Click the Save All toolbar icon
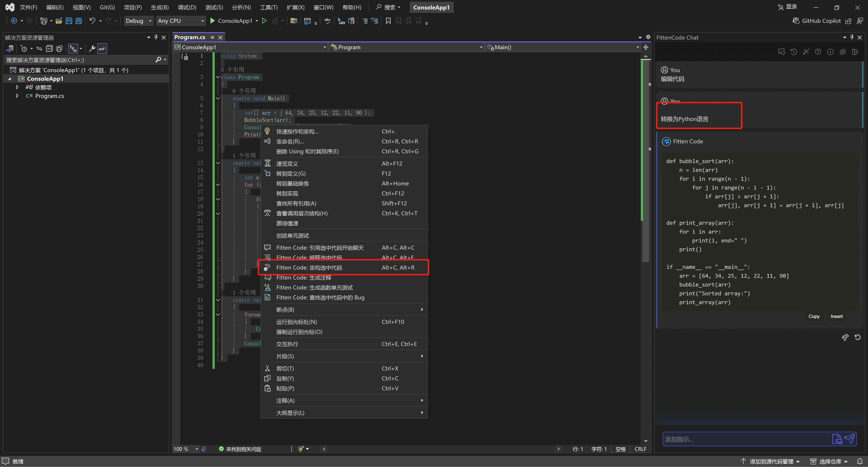The image size is (868, 467). [x=79, y=21]
